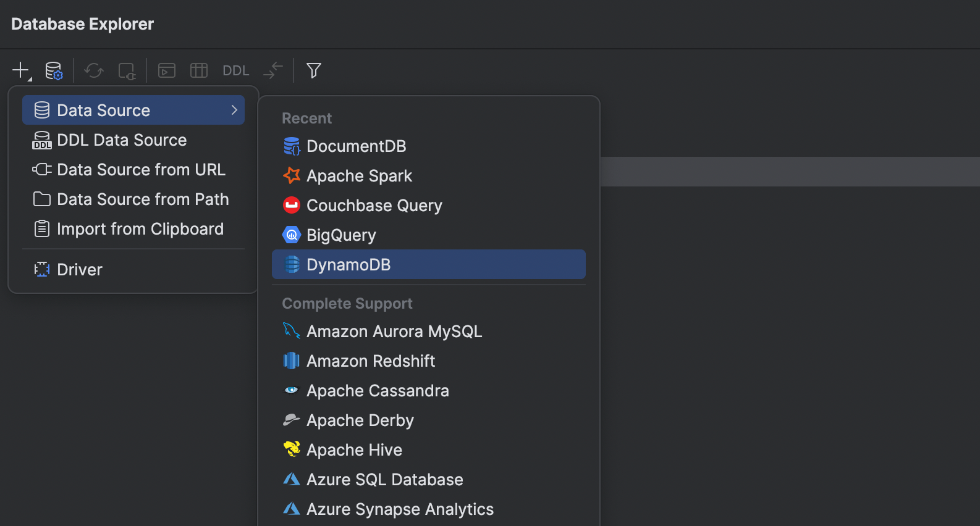
Task: Open the Query Console icon
Action: point(167,70)
